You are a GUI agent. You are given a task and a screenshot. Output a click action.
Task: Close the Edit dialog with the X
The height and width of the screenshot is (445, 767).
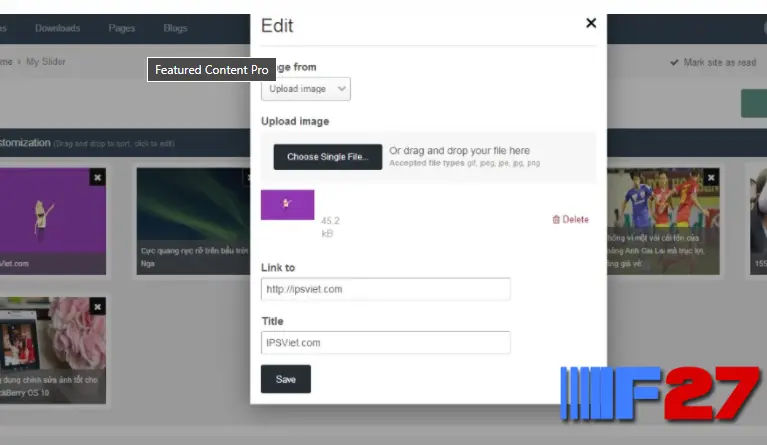click(590, 23)
